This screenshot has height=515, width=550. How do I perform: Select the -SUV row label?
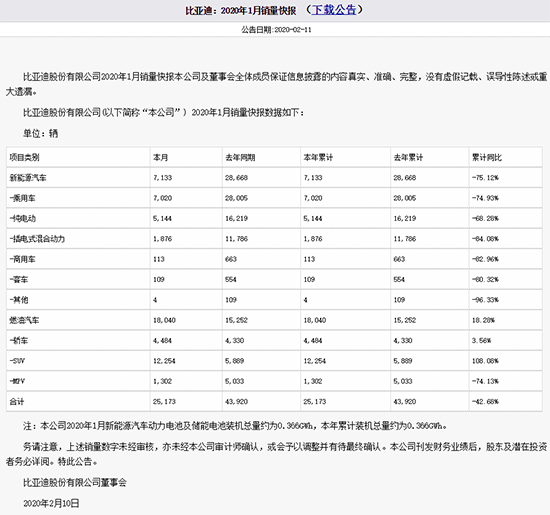17,361
